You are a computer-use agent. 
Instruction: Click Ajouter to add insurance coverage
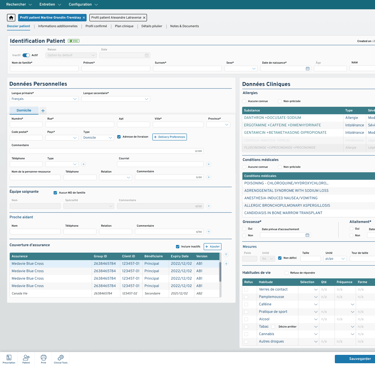(x=212, y=247)
